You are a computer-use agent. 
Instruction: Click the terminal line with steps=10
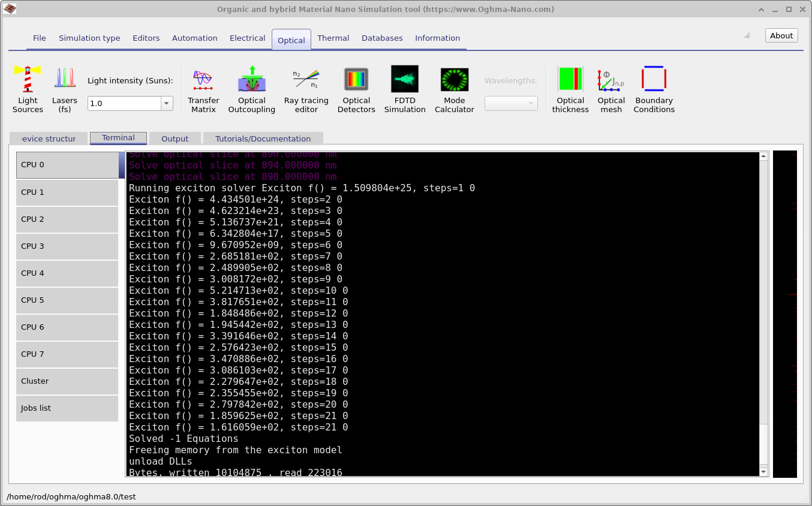(238, 291)
